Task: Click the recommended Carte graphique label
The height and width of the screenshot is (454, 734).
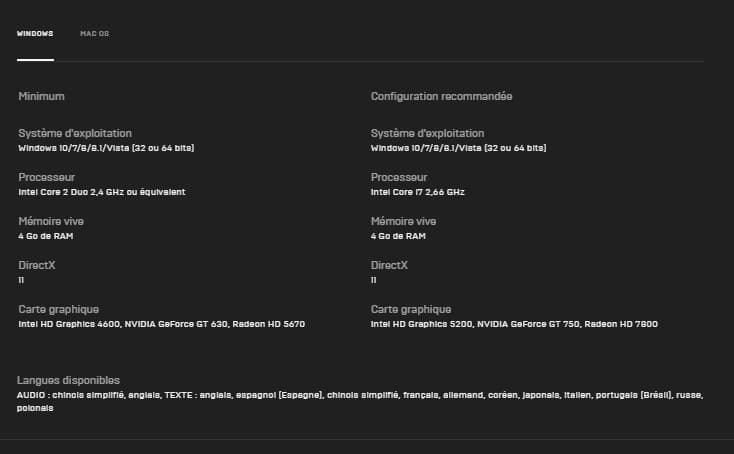Action: click(411, 309)
